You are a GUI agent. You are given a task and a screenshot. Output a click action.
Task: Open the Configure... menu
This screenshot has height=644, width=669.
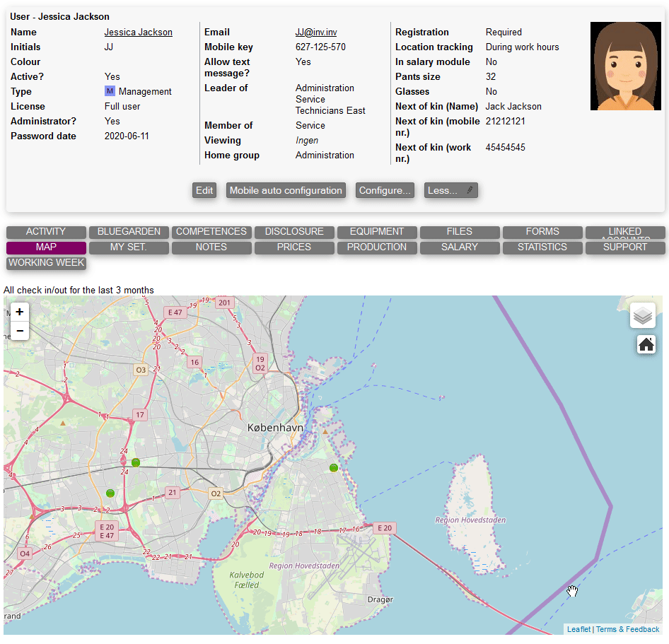coord(385,190)
